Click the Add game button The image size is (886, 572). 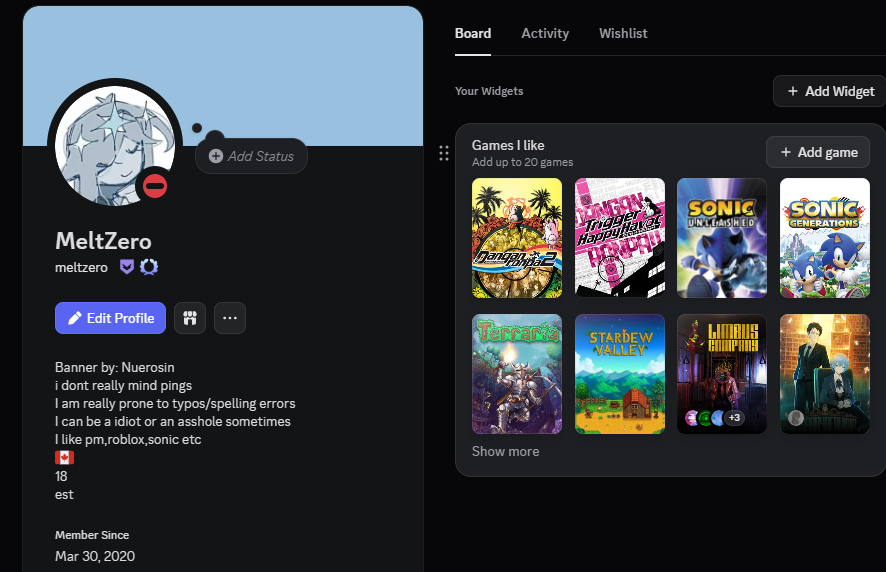[x=818, y=152]
